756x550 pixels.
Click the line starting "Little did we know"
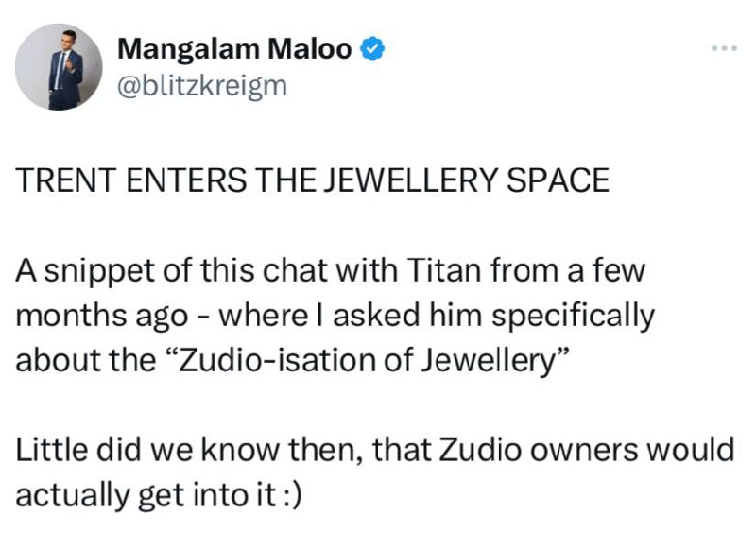tap(375, 450)
